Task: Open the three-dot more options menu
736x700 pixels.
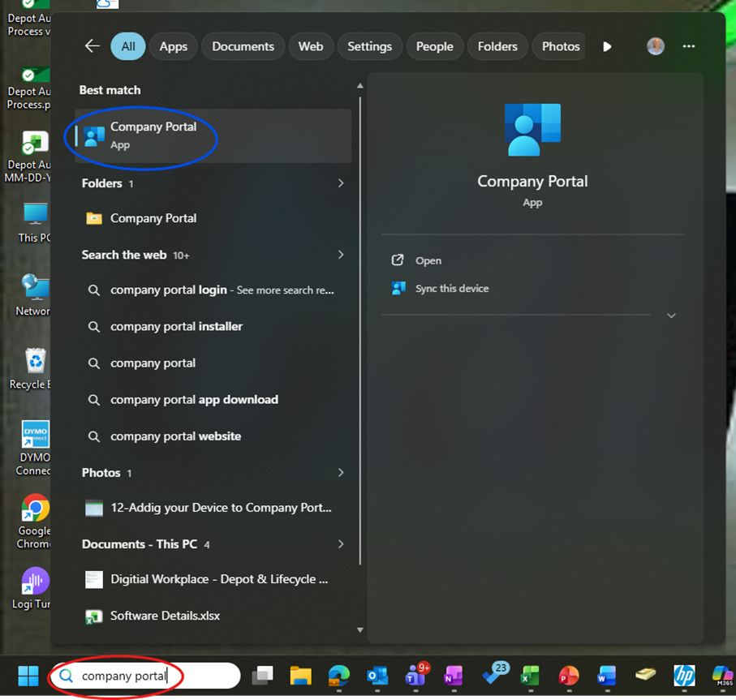Action: (x=689, y=46)
